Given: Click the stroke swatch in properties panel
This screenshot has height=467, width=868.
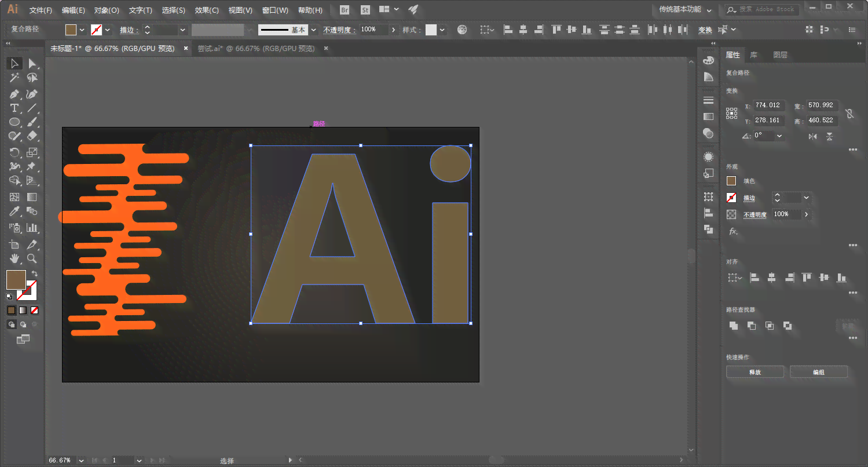Looking at the screenshot, I should [731, 198].
